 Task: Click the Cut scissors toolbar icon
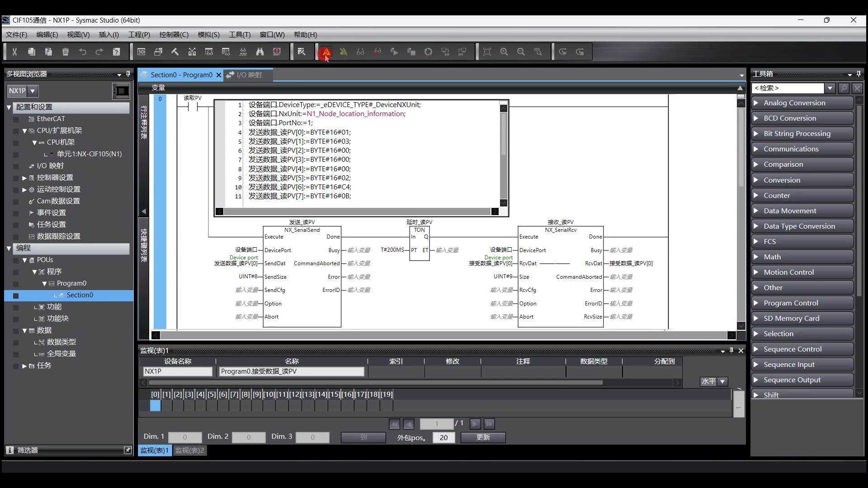click(14, 52)
